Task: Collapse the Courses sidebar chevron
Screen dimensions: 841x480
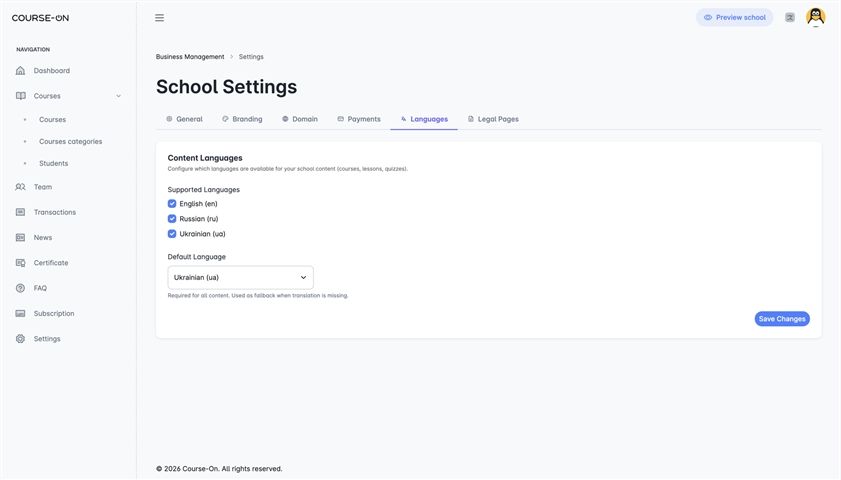Action: [119, 96]
